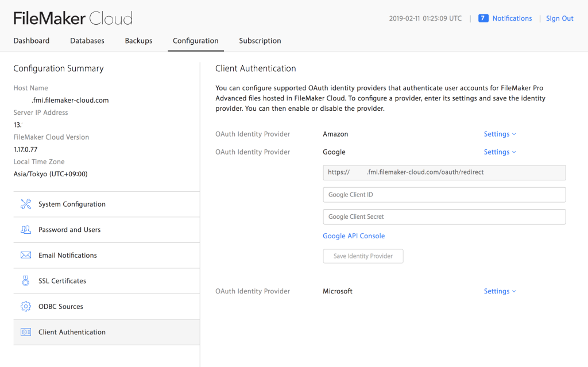The height and width of the screenshot is (367, 588).
Task: Click the ODBC Sources gear icon
Action: point(26,306)
